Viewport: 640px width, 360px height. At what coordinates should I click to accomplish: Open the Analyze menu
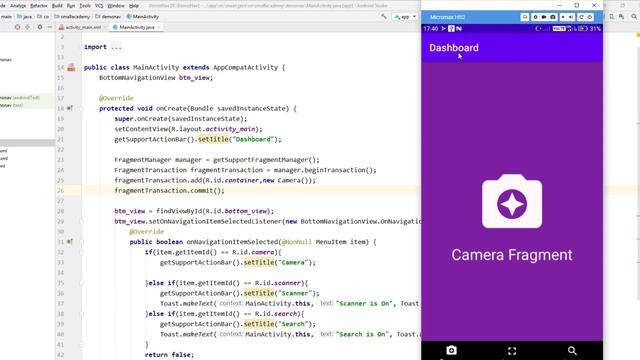click(x=18, y=6)
